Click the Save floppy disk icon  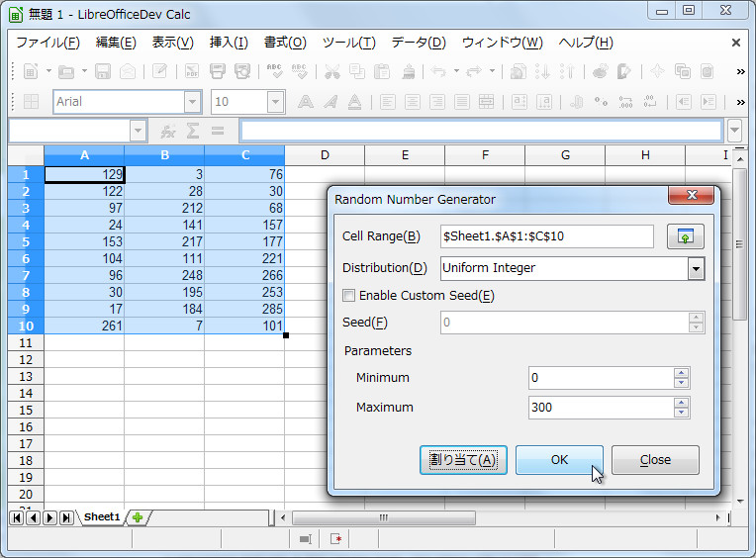coord(103,71)
